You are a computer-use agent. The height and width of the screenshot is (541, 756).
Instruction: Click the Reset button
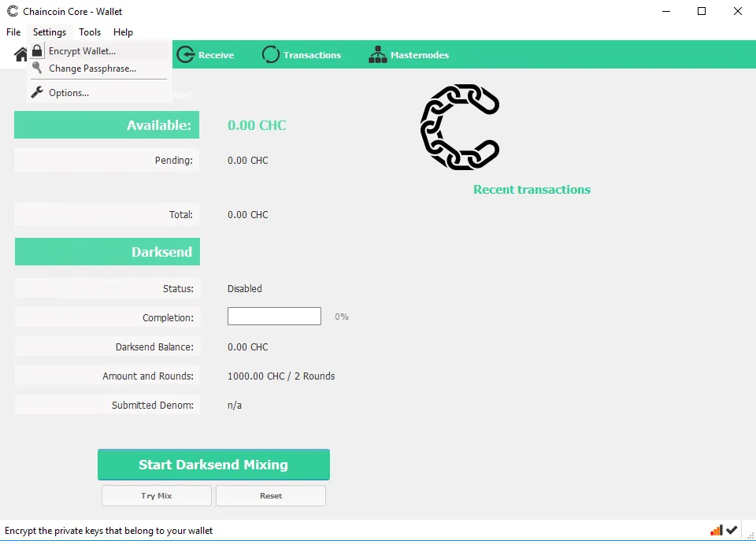point(271,495)
